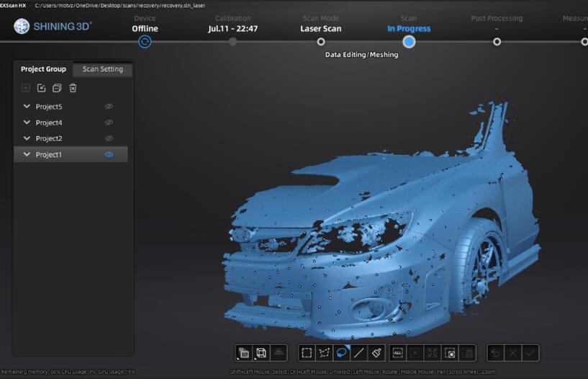
Task: Choose the polygon selection tool
Action: [x=324, y=353]
